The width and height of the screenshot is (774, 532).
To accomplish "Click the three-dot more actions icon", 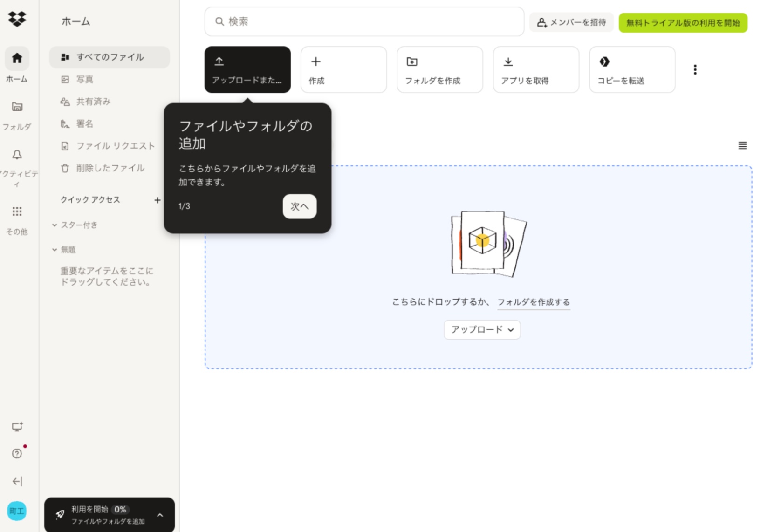I will point(695,70).
